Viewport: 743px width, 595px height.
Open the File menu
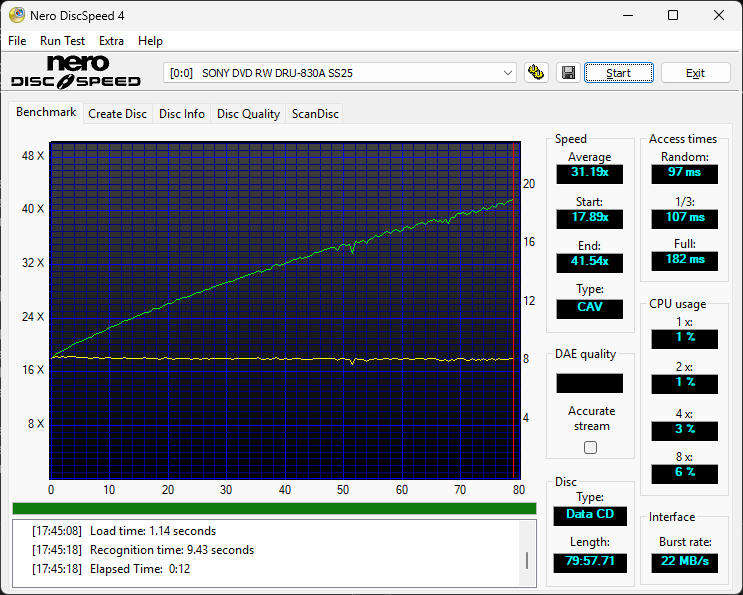(17, 41)
